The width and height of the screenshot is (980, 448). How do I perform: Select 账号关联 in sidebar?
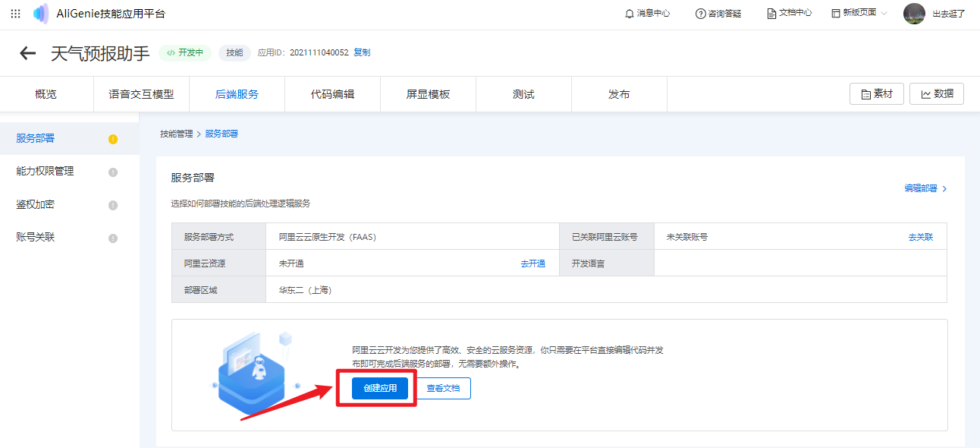coord(70,238)
